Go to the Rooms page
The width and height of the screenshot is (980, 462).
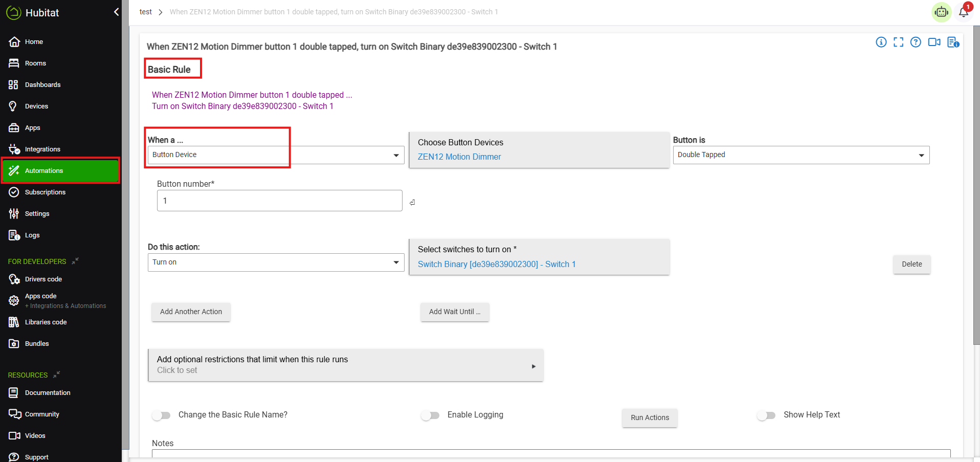(35, 63)
